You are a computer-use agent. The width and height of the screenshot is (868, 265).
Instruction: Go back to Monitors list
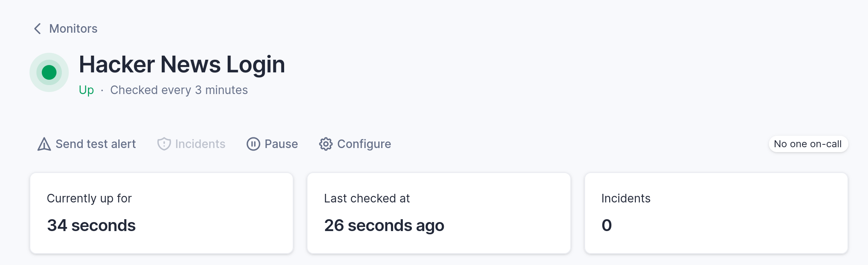[x=66, y=29]
